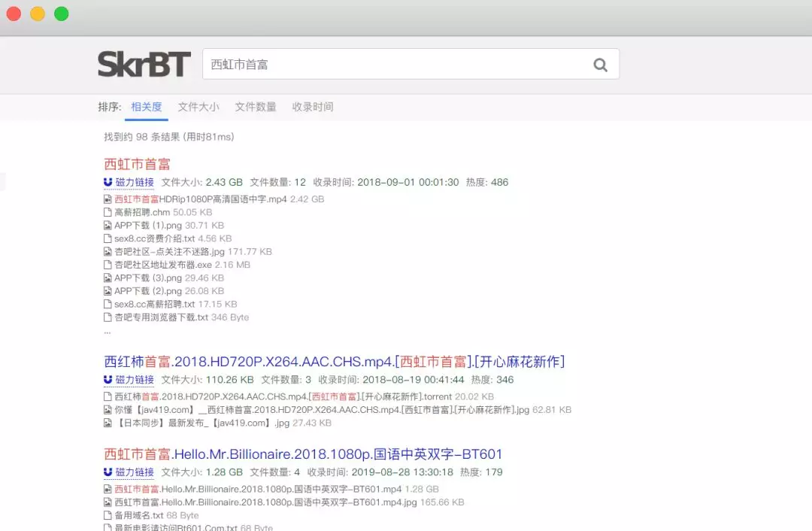
Task: Sort results by 相关度
Action: click(147, 107)
